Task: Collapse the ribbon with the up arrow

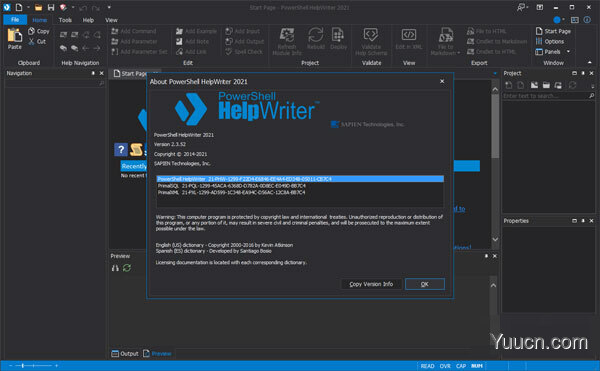Action: tap(589, 62)
